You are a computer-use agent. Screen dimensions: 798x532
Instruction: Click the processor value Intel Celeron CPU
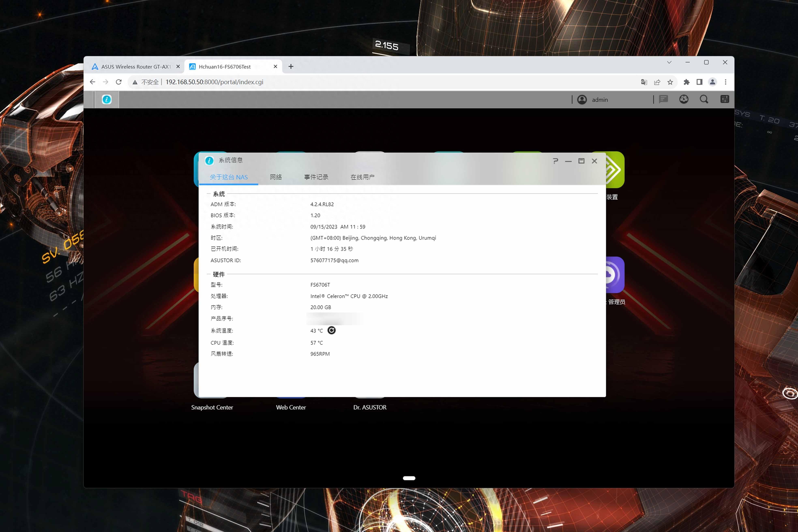[x=349, y=296]
